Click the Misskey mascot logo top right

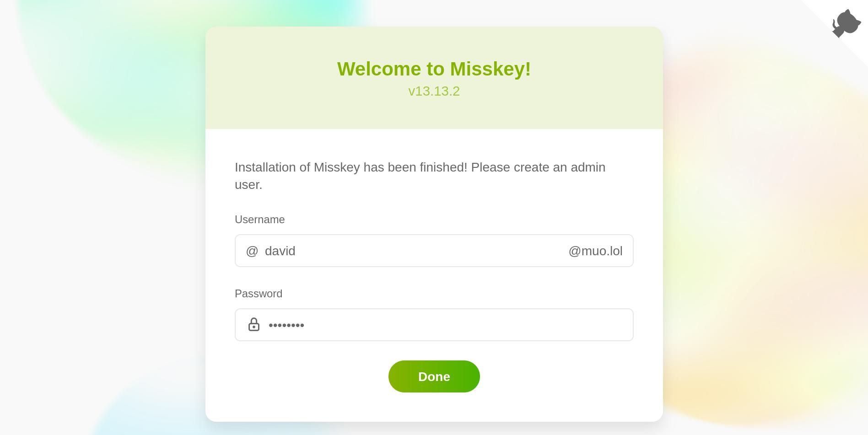845,24
